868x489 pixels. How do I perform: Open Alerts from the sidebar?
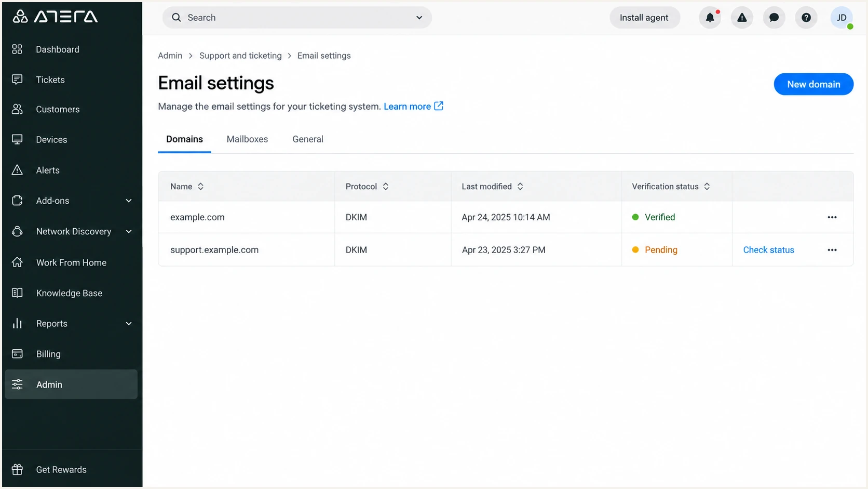[x=71, y=170]
